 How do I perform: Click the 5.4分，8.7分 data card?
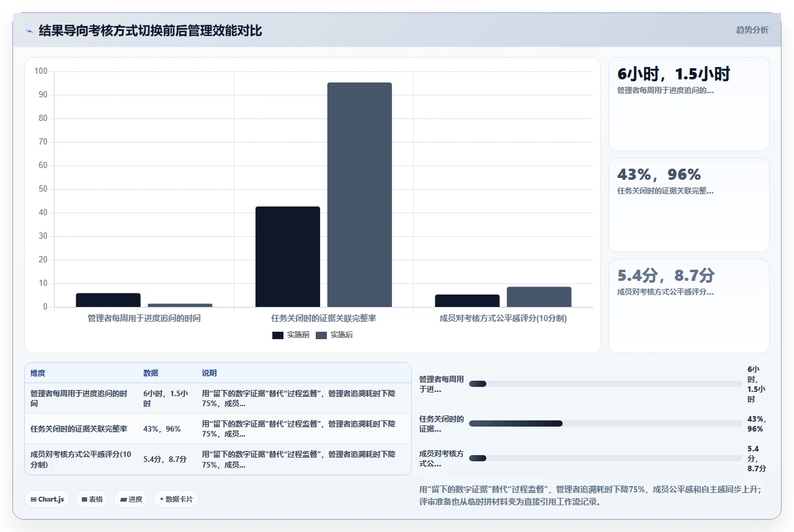pyautogui.click(x=689, y=306)
